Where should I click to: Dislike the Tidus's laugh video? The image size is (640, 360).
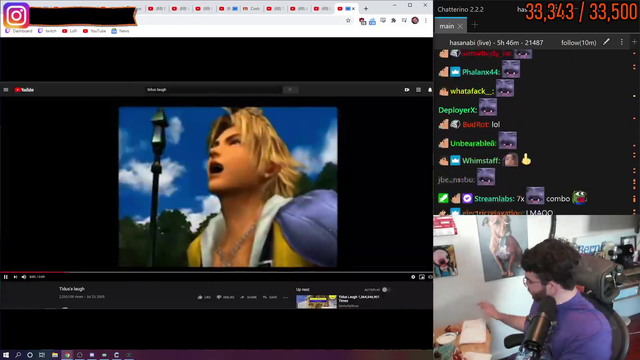226,297
